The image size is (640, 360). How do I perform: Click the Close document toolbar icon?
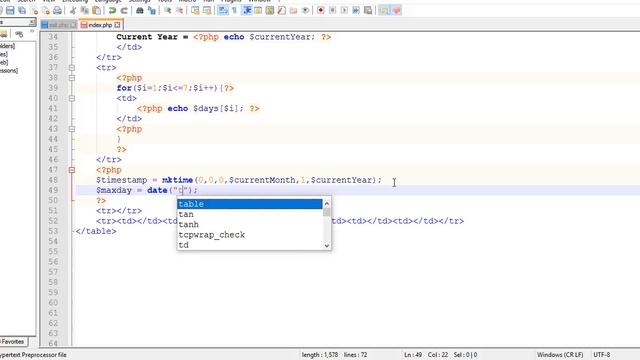pos(34,10)
